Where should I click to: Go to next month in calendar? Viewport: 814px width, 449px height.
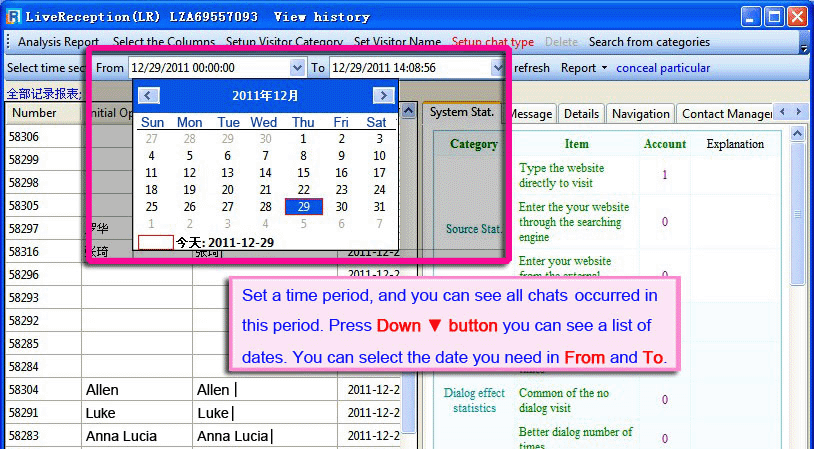(x=384, y=96)
